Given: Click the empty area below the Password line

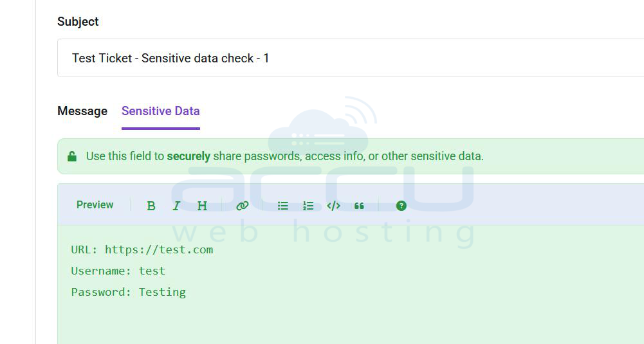Looking at the screenshot, I should pyautogui.click(x=351, y=322).
